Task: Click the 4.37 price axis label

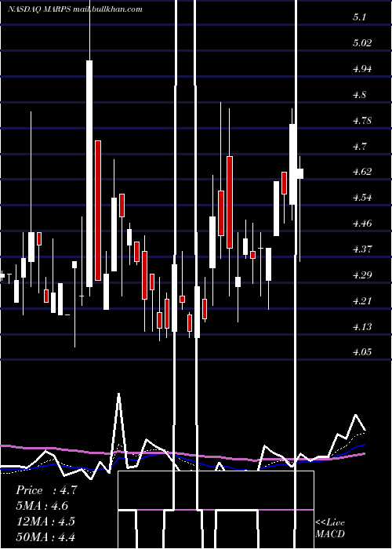Action: click(362, 249)
